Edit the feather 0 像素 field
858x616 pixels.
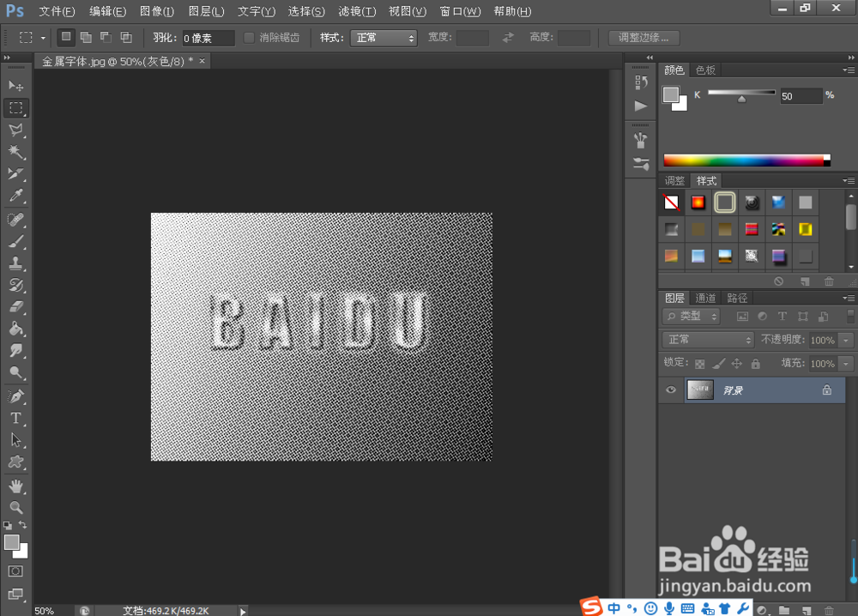click(x=208, y=38)
